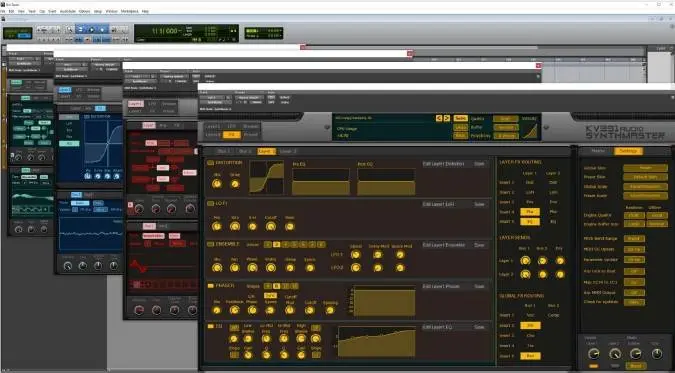Image resolution: width=675 pixels, height=373 pixels.
Task: Save the LoFi effect preset
Action: [x=479, y=204]
